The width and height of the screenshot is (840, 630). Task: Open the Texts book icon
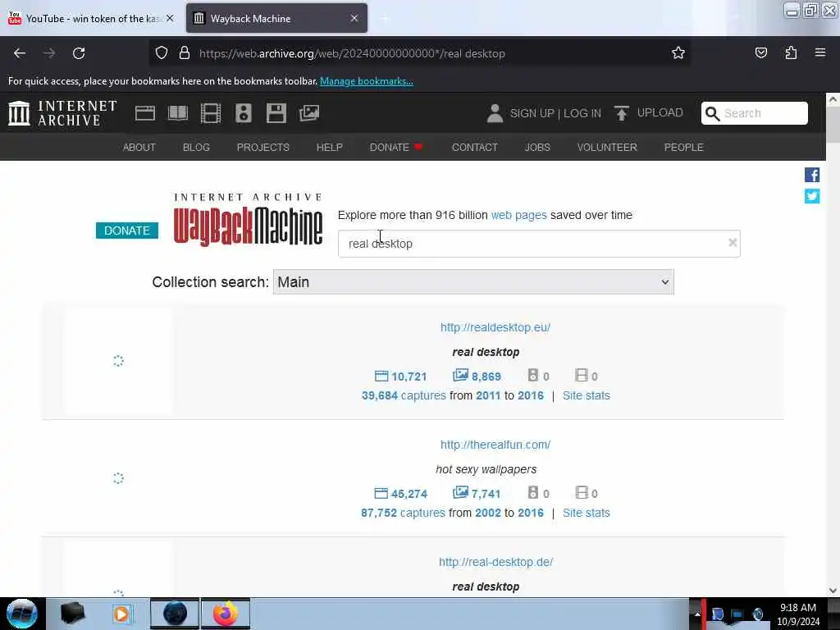point(178,113)
